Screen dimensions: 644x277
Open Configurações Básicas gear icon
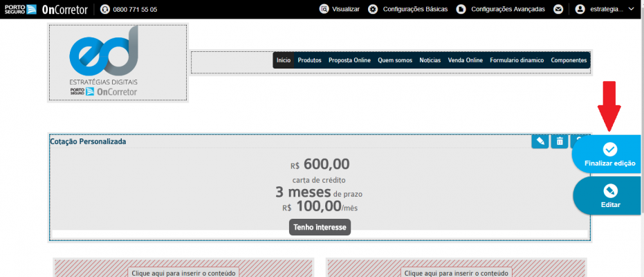373,9
